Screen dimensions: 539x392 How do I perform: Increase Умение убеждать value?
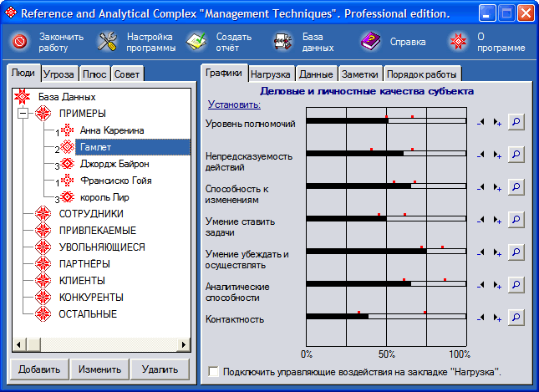[497, 252]
